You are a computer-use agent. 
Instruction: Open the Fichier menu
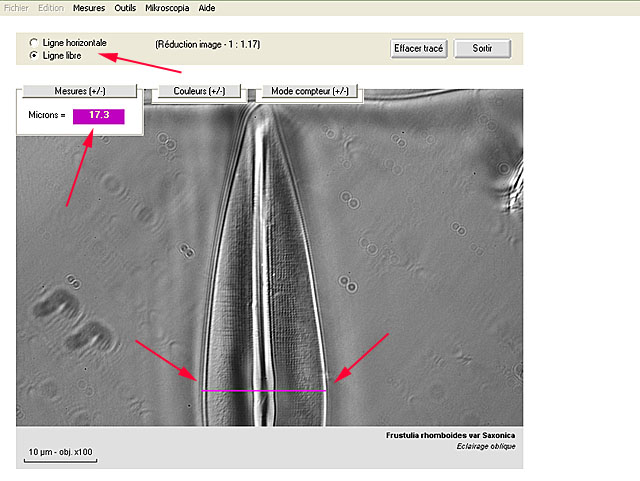16,8
